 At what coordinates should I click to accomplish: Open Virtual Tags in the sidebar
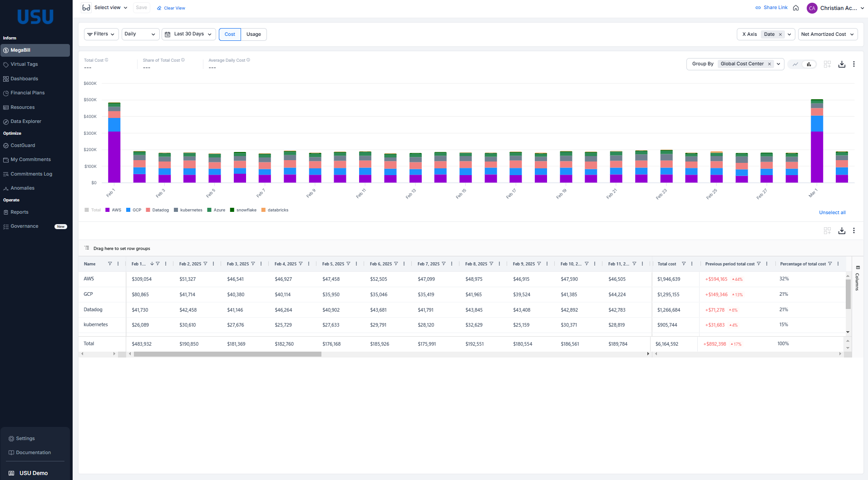coord(24,64)
